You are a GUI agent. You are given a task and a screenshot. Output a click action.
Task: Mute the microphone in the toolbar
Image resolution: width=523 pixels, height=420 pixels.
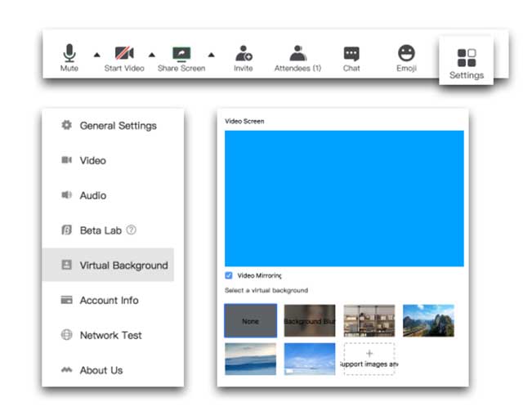tap(69, 54)
